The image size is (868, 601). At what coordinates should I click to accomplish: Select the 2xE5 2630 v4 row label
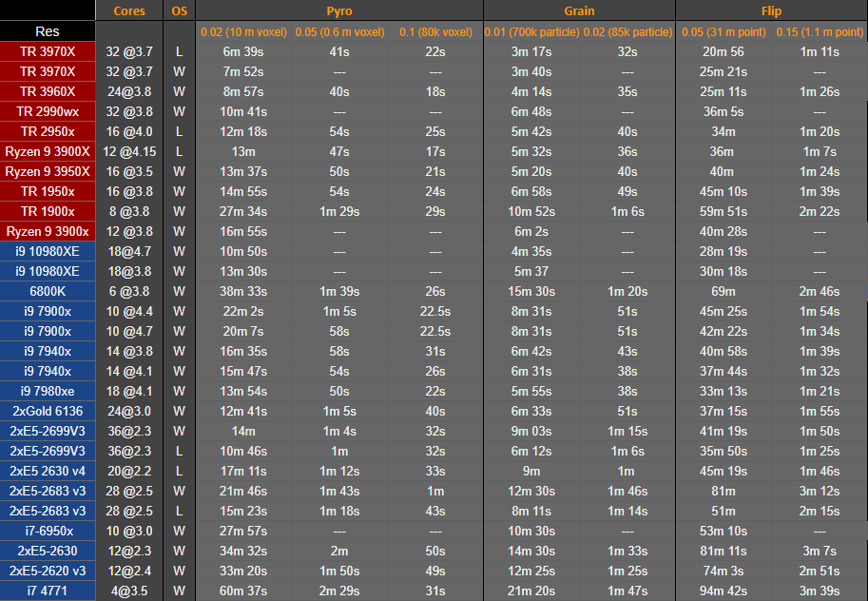48,471
